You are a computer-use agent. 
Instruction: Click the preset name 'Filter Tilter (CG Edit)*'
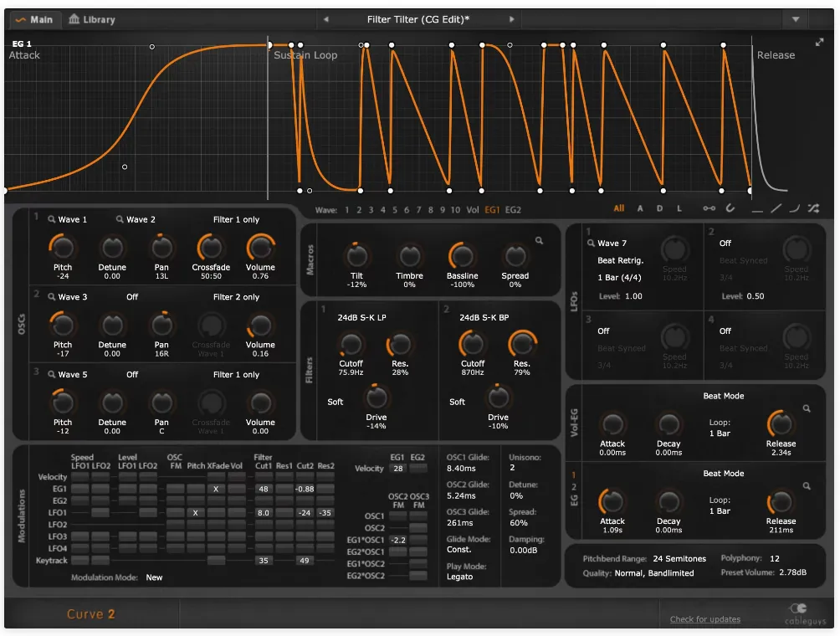417,19
